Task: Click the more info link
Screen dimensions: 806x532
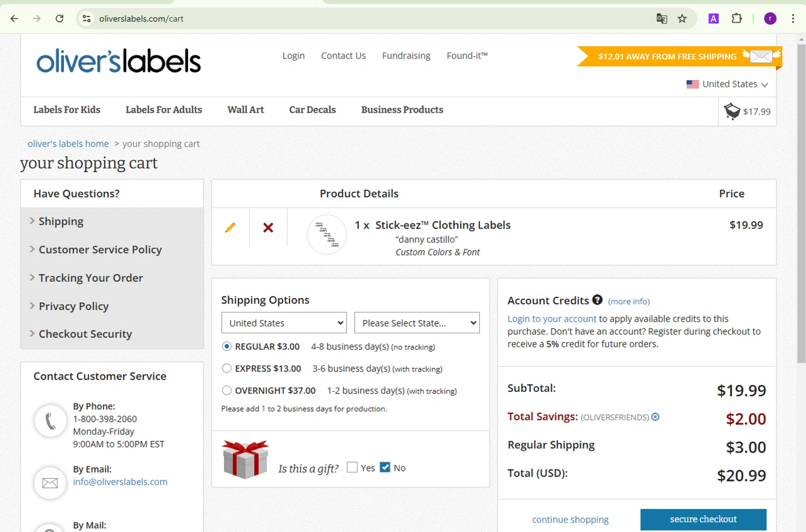Action: point(629,302)
